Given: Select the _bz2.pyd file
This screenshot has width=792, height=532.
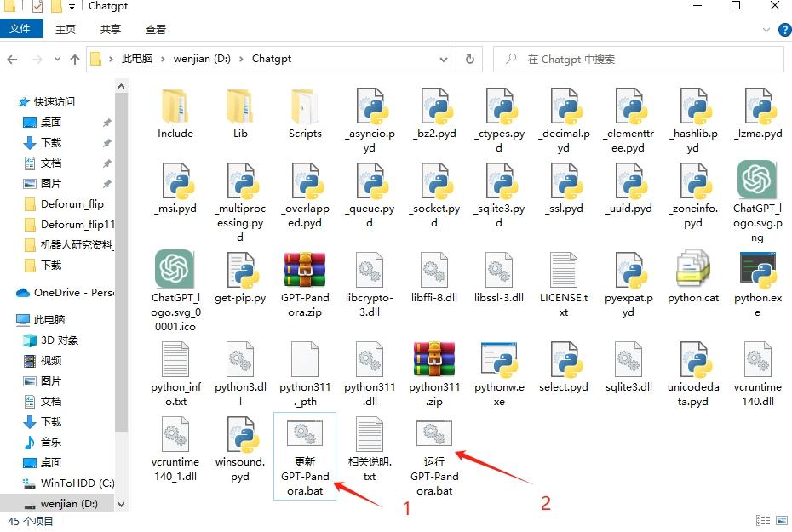Looking at the screenshot, I should (434, 113).
